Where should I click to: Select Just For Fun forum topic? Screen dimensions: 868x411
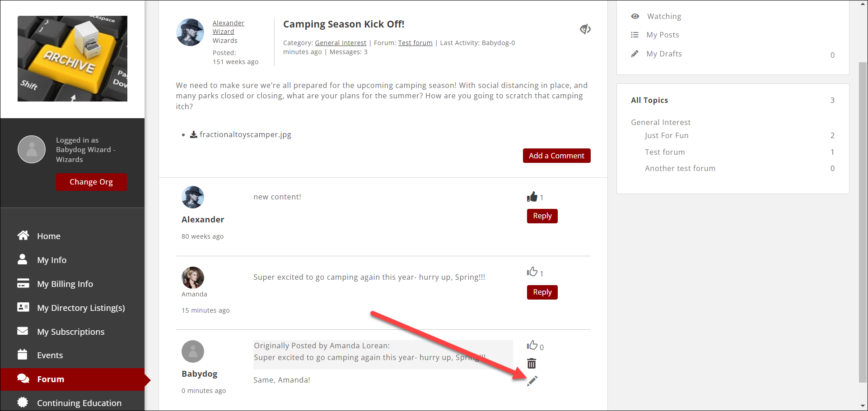click(x=666, y=135)
